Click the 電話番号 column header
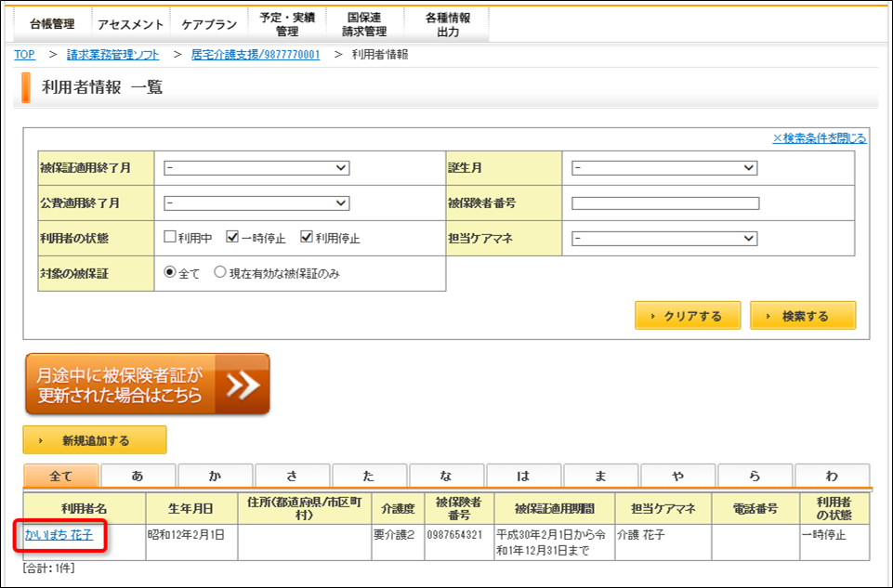 pos(755,508)
